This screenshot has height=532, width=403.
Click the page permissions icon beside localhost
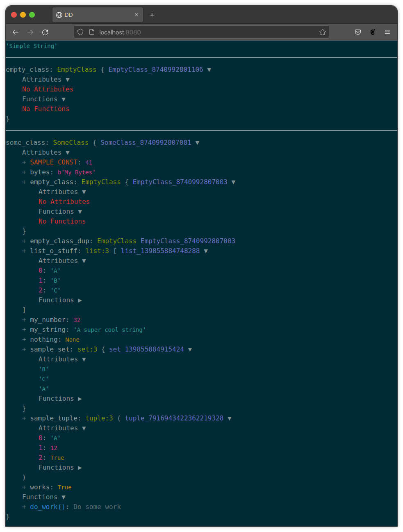coord(91,32)
